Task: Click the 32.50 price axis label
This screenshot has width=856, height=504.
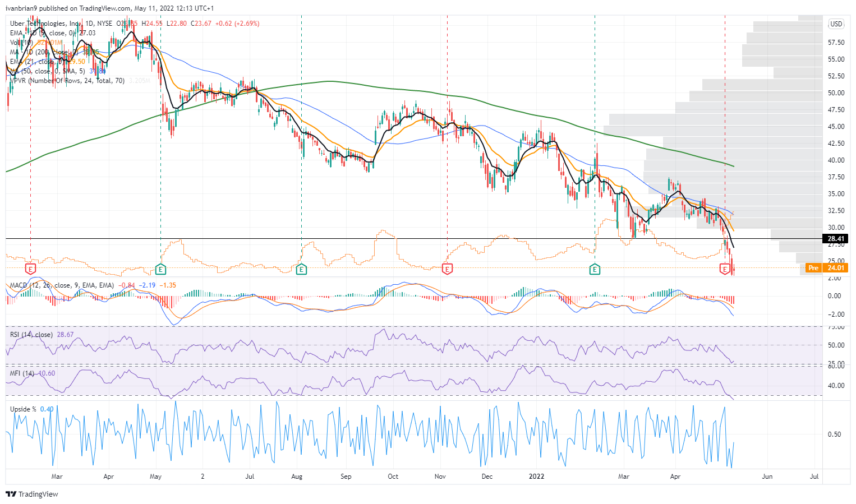Action: pos(836,211)
